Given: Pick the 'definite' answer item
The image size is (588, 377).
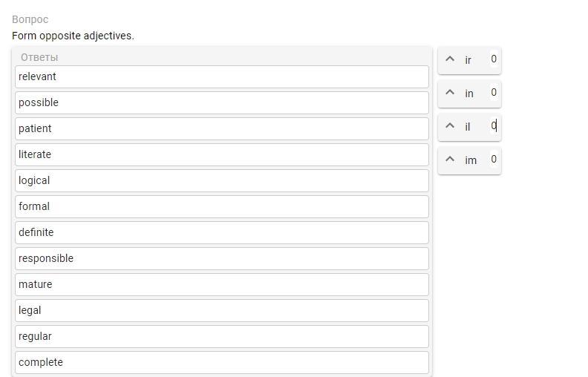Looking at the screenshot, I should tap(221, 232).
